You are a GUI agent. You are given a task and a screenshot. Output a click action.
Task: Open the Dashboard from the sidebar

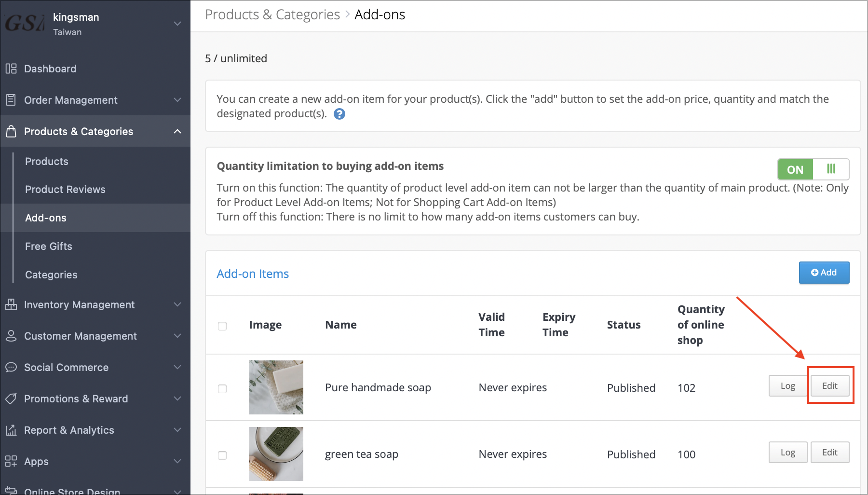click(x=50, y=69)
